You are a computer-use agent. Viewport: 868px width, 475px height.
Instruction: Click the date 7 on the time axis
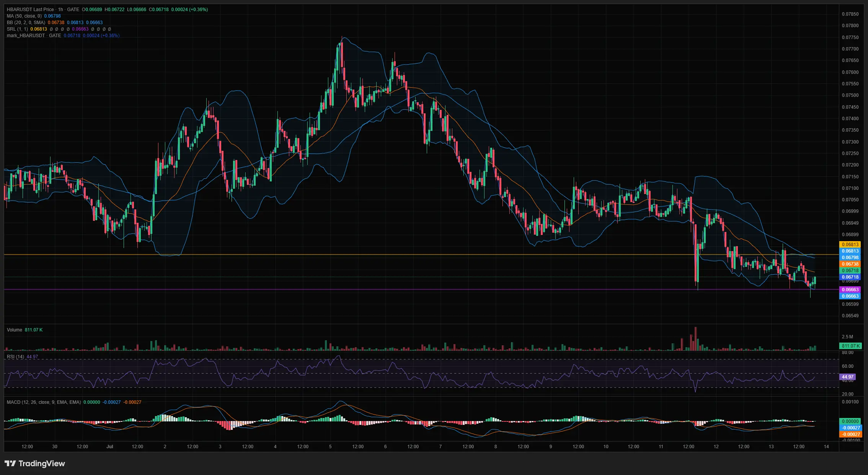[x=441, y=446]
